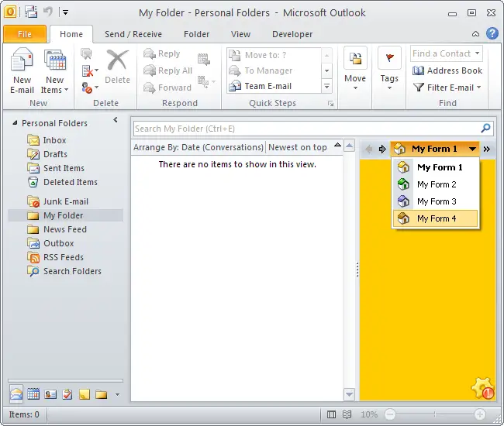Screen dimensions: 504x426
Task: Toggle Newest on top sort order
Action: (x=302, y=147)
